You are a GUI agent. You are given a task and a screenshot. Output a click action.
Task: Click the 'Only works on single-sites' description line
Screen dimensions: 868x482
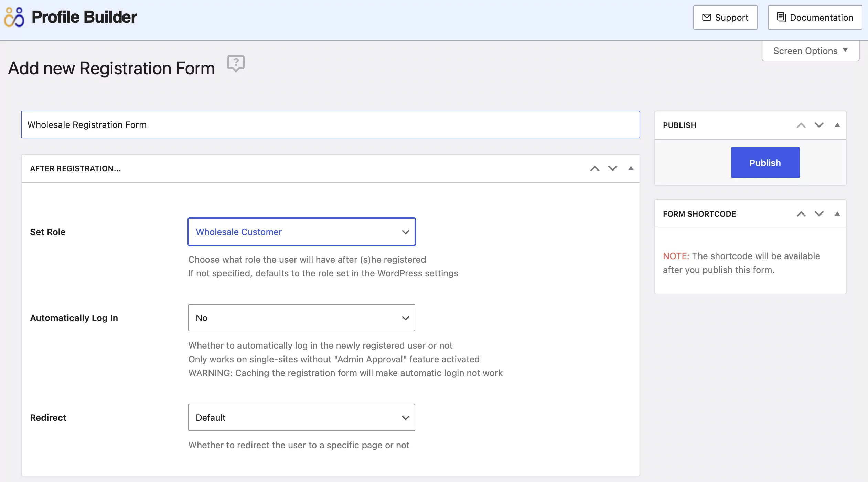click(x=334, y=359)
